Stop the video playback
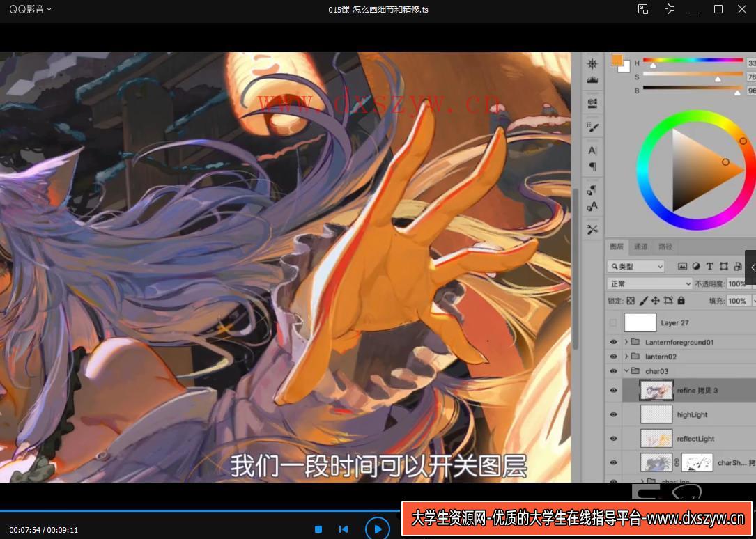This screenshot has height=539, width=756. pos(318,529)
